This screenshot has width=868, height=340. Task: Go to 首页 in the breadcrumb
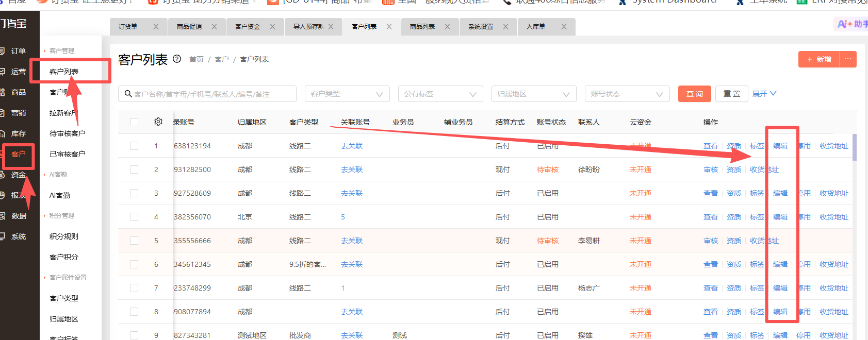point(196,59)
